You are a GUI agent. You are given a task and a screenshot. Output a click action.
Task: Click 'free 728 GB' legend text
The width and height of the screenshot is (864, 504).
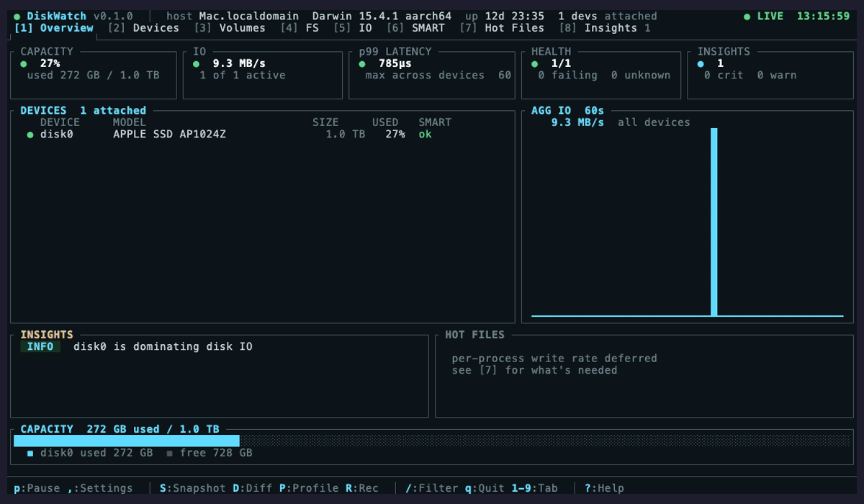pos(216,454)
